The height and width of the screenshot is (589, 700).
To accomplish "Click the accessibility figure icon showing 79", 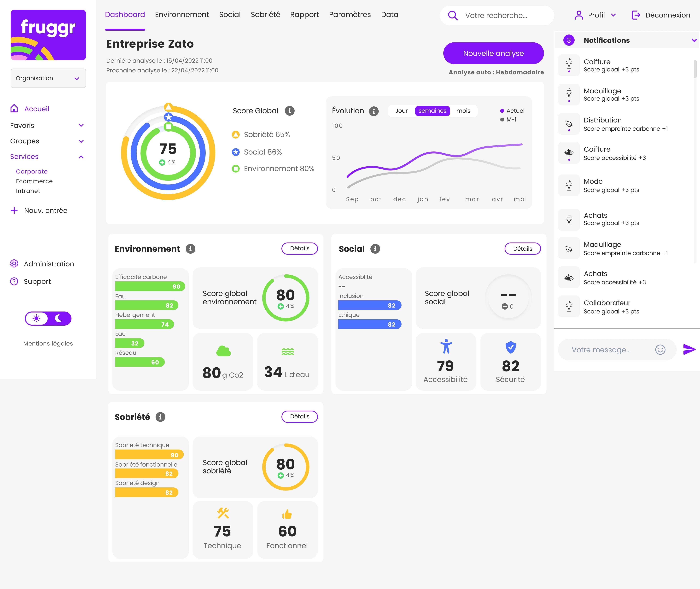I will pyautogui.click(x=445, y=346).
